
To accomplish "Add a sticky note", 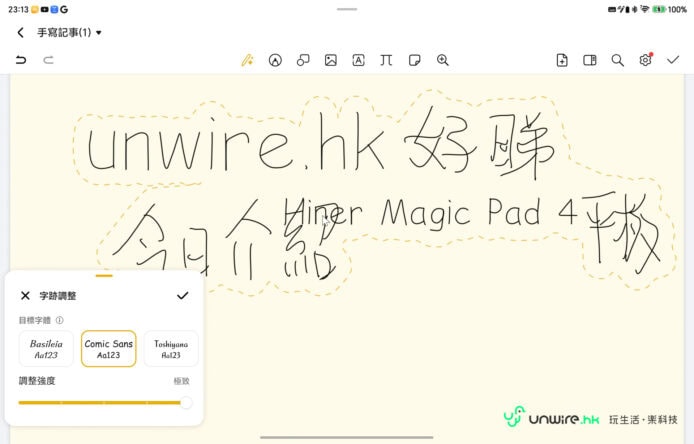I will click(x=415, y=60).
